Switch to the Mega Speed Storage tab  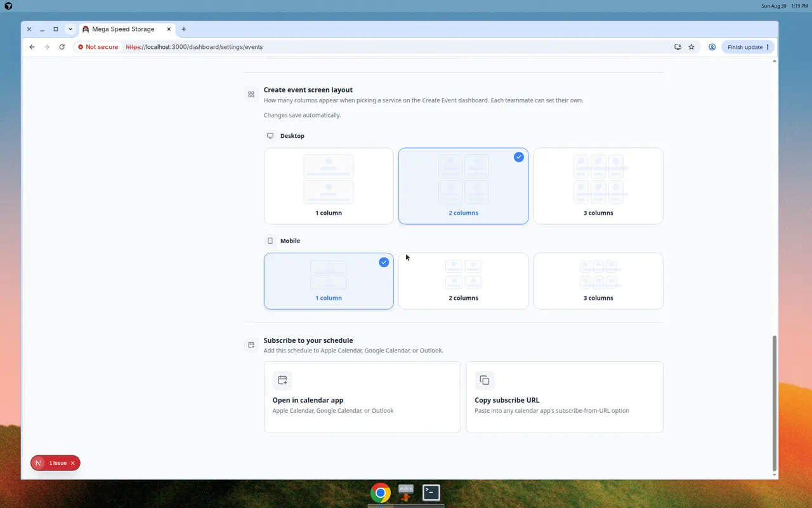pos(127,29)
